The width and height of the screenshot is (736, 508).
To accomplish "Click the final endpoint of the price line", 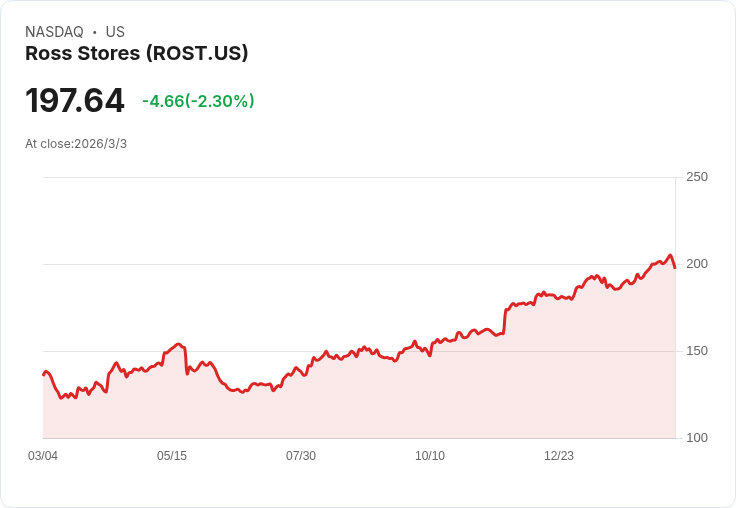I will 675,267.
